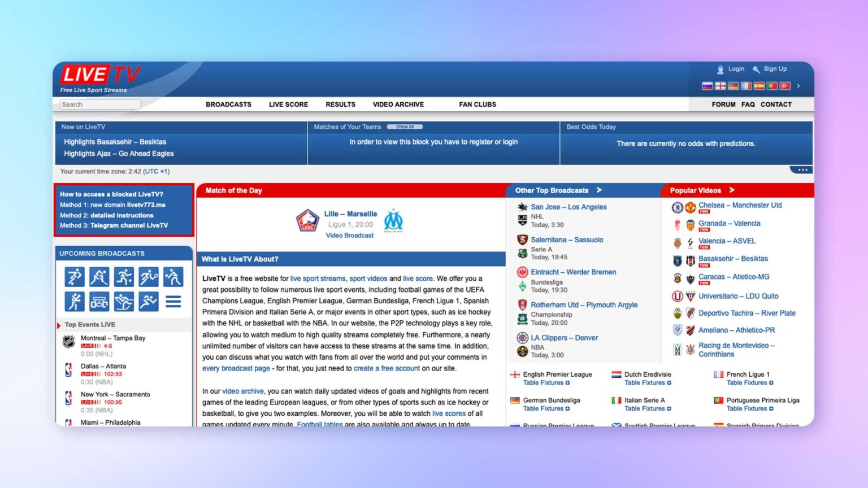Click the LiveTV logo

(100, 75)
